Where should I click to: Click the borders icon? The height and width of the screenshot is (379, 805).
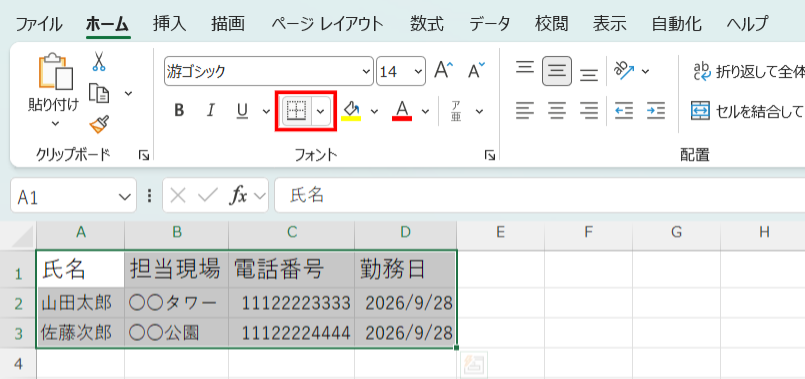click(297, 110)
